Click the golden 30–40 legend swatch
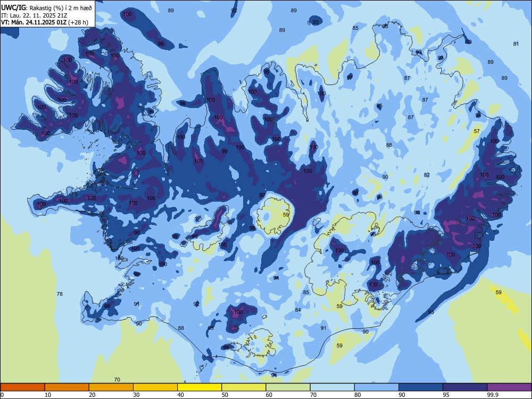 tap(155, 387)
